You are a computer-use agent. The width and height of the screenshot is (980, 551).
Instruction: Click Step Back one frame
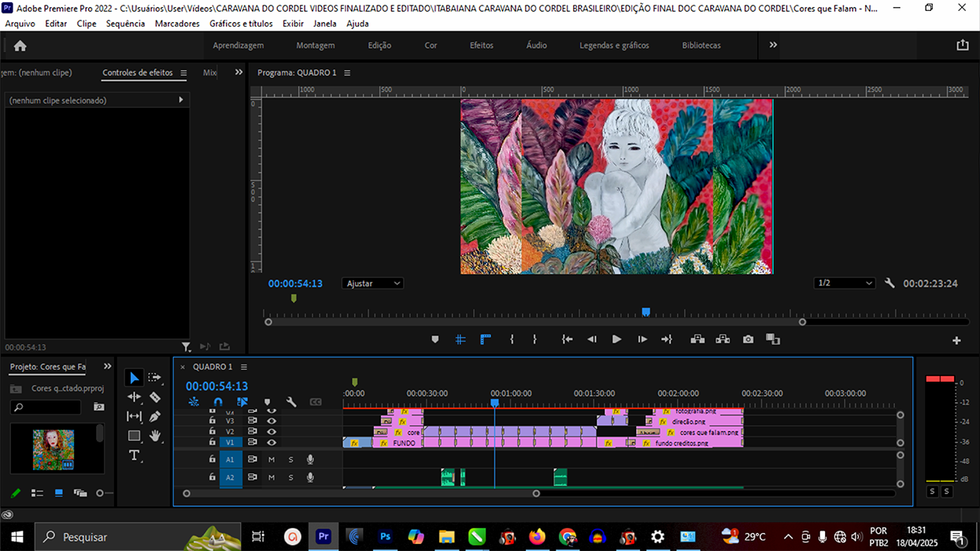592,339
